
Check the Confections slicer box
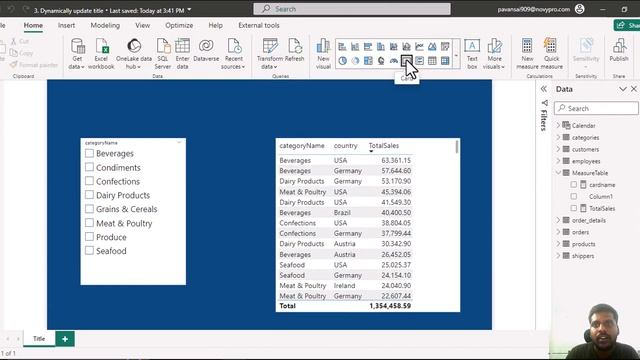tap(89, 181)
